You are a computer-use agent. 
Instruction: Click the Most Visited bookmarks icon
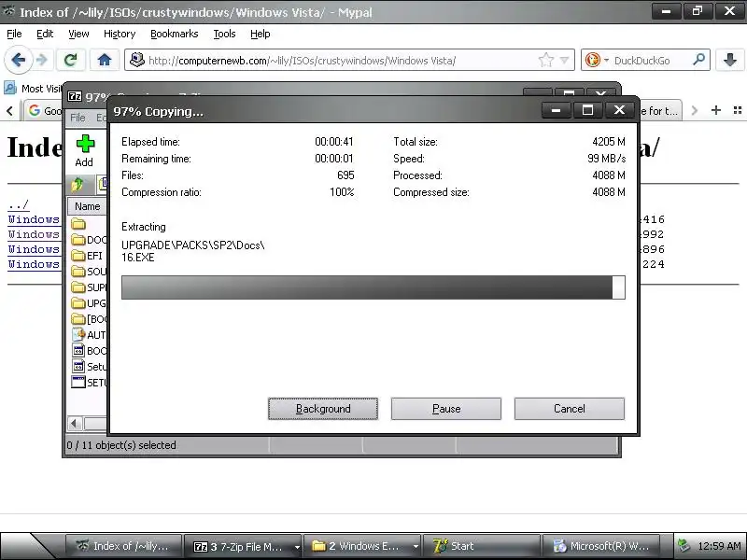10,88
